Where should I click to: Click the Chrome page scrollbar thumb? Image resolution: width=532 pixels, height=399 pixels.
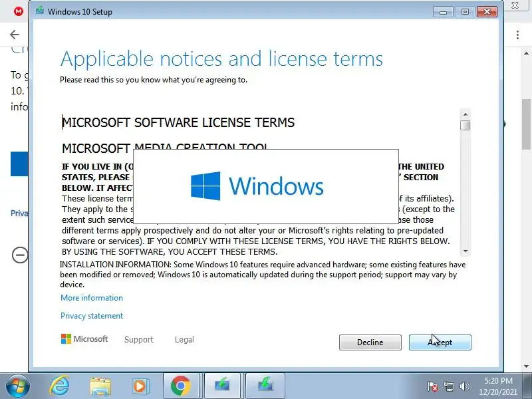(x=526, y=124)
